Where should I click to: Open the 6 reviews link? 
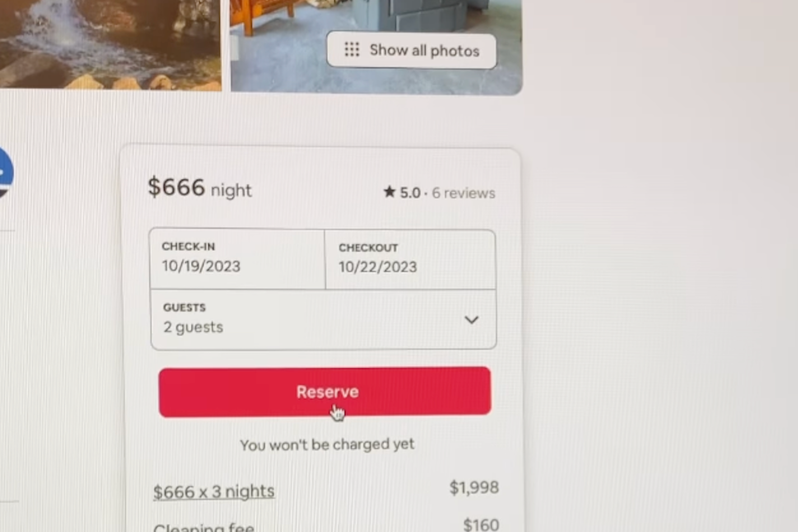(x=463, y=193)
